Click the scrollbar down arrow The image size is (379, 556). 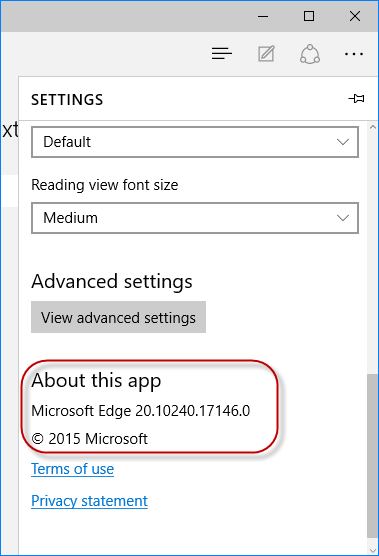point(372,550)
